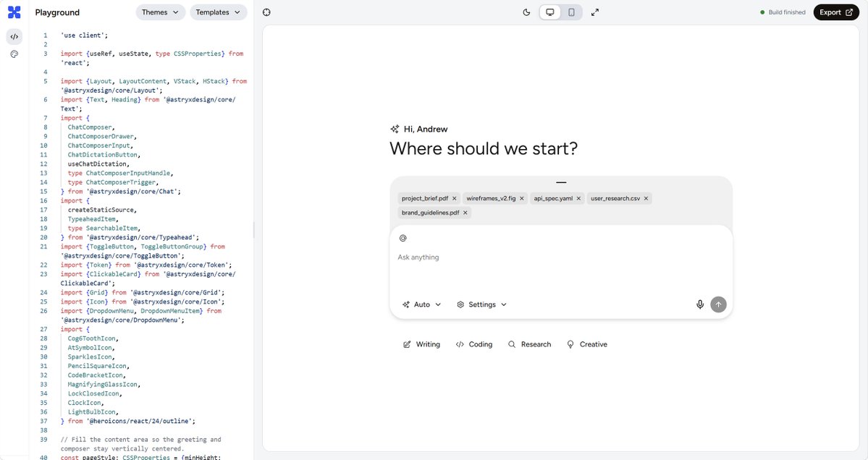Click the sparkles icon beside Hi, Andrew

[x=395, y=129]
